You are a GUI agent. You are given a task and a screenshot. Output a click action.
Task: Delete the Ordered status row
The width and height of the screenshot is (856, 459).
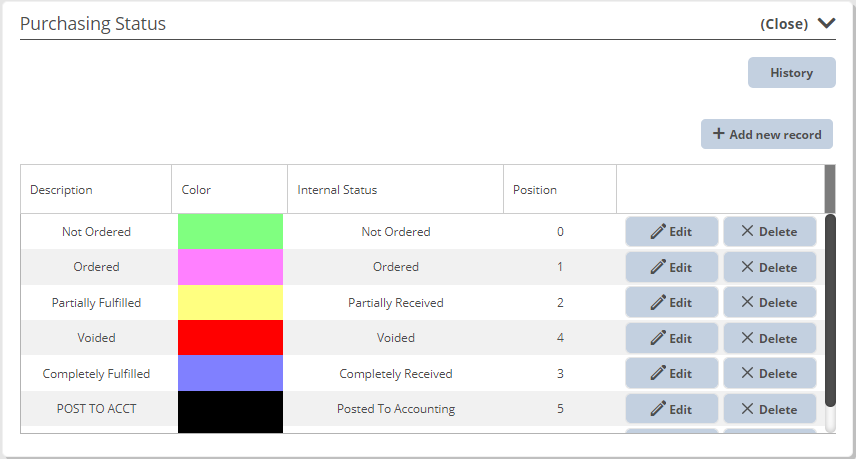click(x=770, y=267)
